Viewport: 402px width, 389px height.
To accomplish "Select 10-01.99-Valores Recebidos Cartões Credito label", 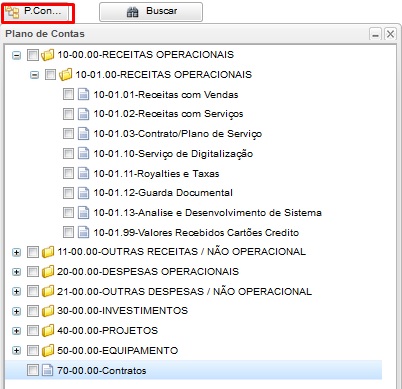I will (196, 232).
